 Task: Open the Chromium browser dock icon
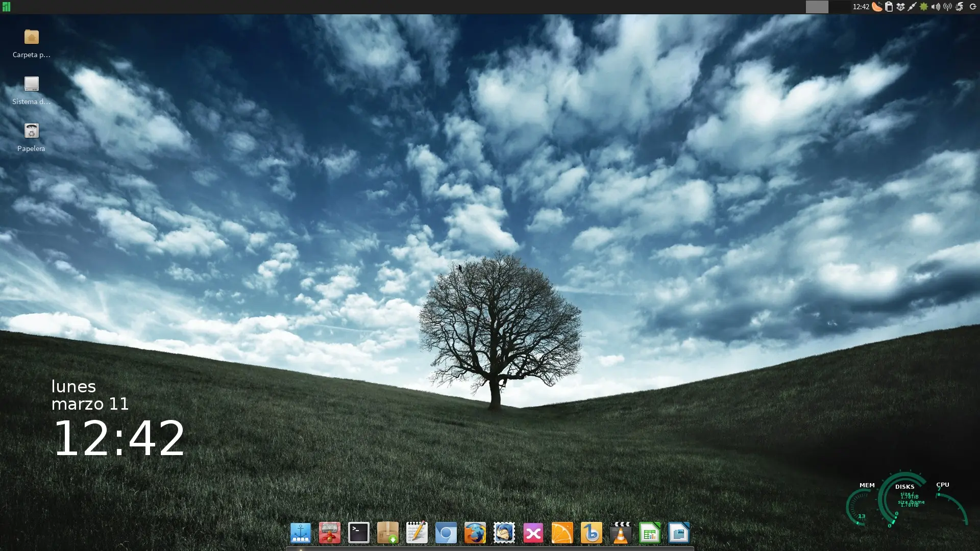(x=446, y=533)
